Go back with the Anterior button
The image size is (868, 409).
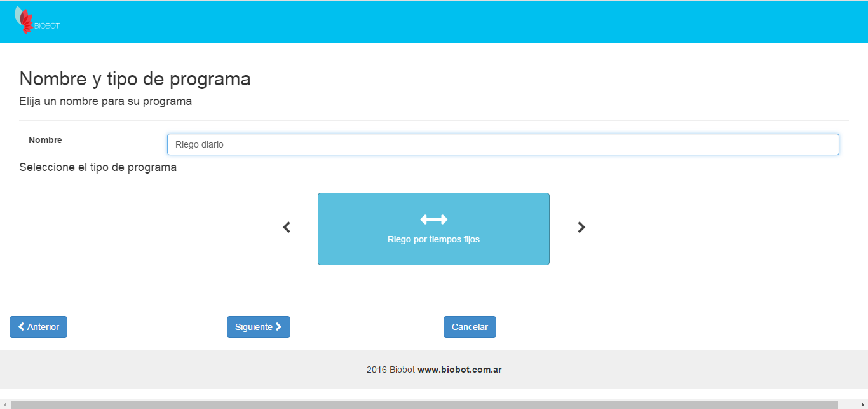point(38,327)
